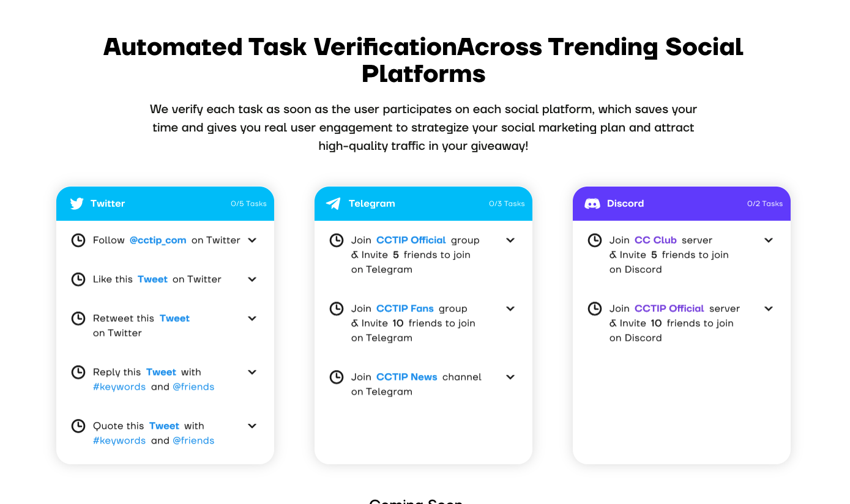Open Tweet link in Quote task
Screen dimensions: 850x504
pos(164,426)
